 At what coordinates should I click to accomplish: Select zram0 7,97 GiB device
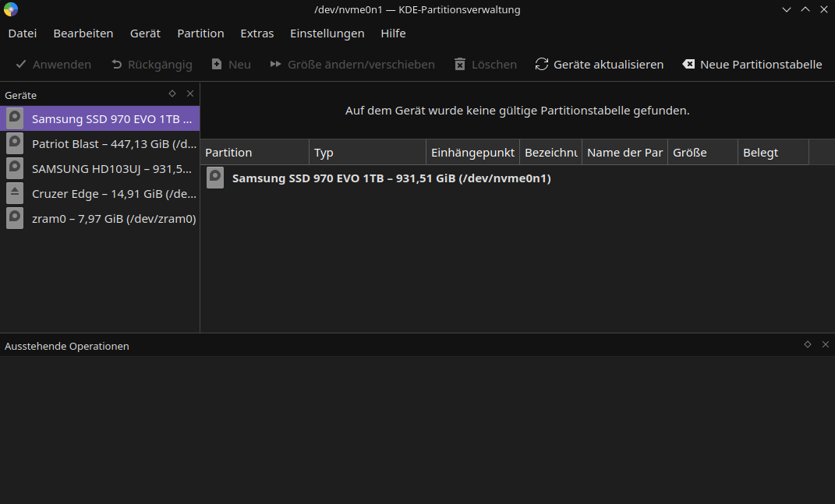pos(100,219)
